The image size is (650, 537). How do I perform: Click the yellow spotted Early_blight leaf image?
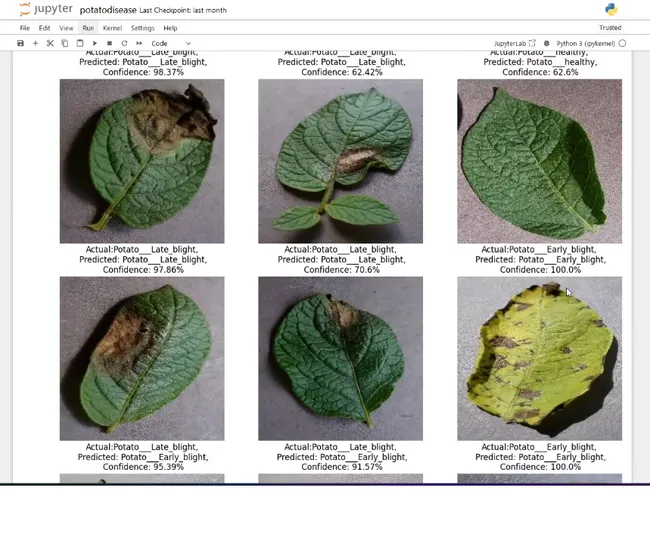click(540, 358)
